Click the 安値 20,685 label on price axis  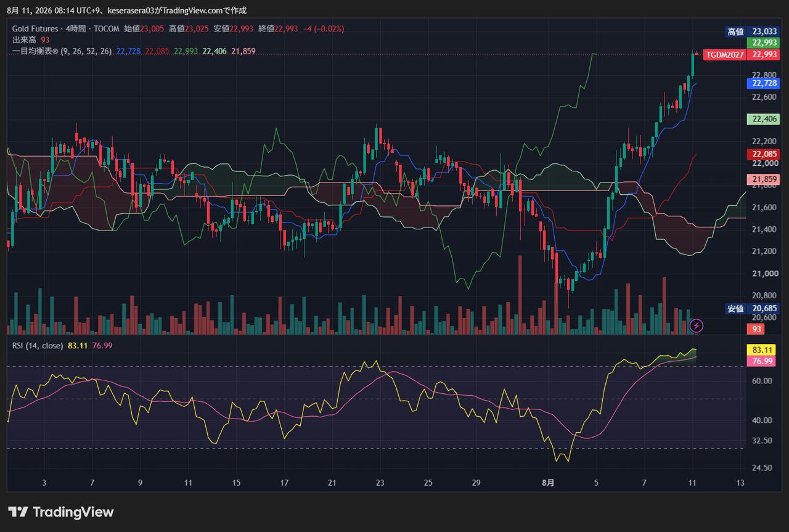pos(753,308)
